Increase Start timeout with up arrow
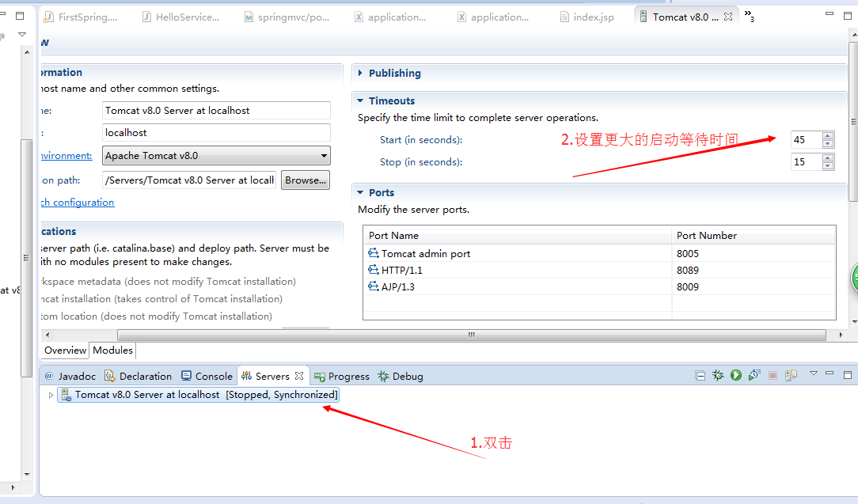Screen dimensions: 858x504 click(828, 136)
